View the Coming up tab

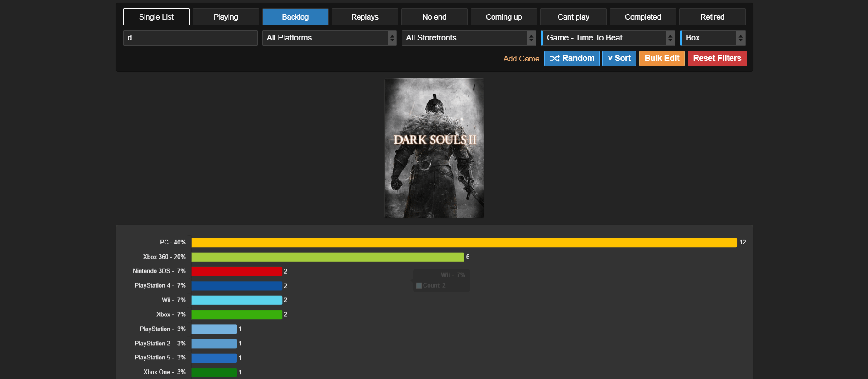point(504,17)
